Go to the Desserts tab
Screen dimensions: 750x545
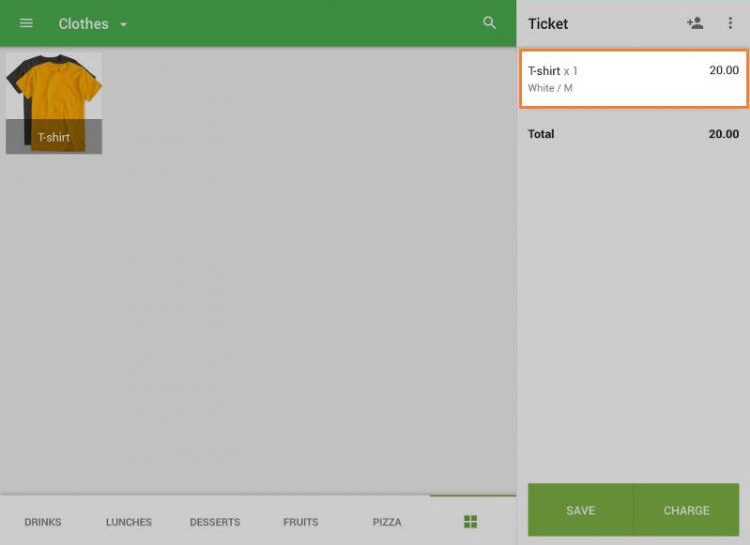point(215,522)
